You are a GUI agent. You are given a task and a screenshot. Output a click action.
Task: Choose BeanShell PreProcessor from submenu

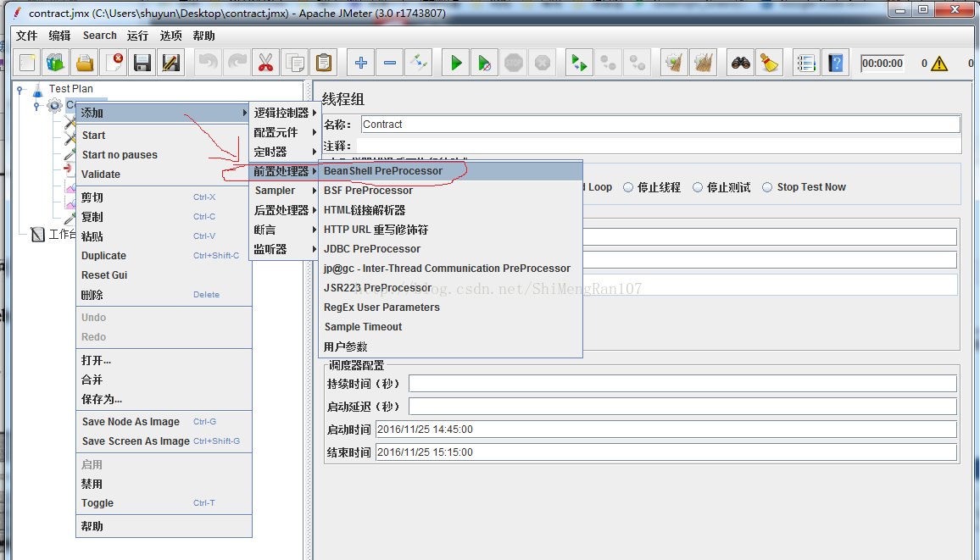coord(451,171)
